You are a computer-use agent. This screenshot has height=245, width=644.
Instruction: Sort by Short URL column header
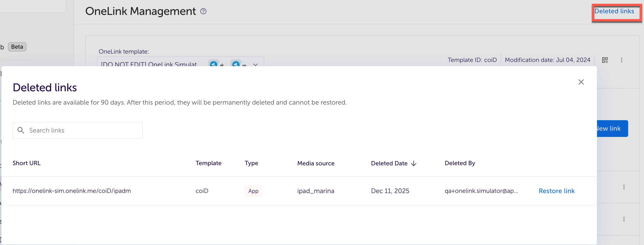pyautogui.click(x=27, y=163)
